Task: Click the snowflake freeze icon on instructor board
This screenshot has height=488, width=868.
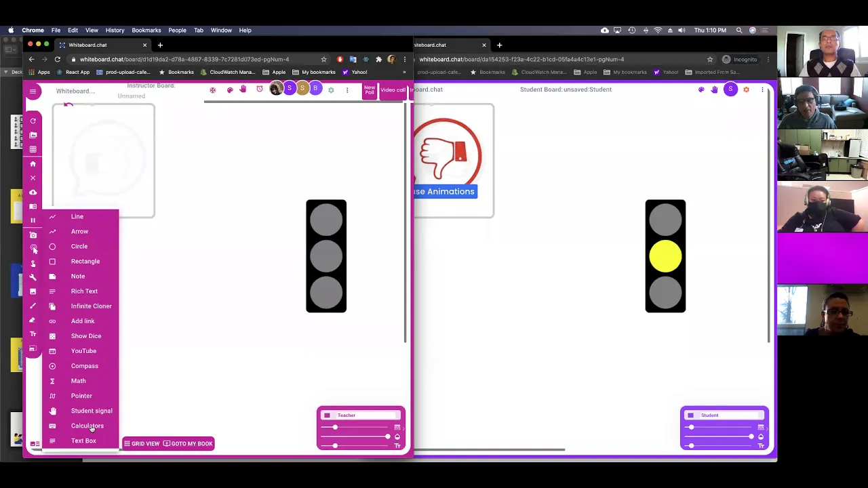Action: pos(213,89)
